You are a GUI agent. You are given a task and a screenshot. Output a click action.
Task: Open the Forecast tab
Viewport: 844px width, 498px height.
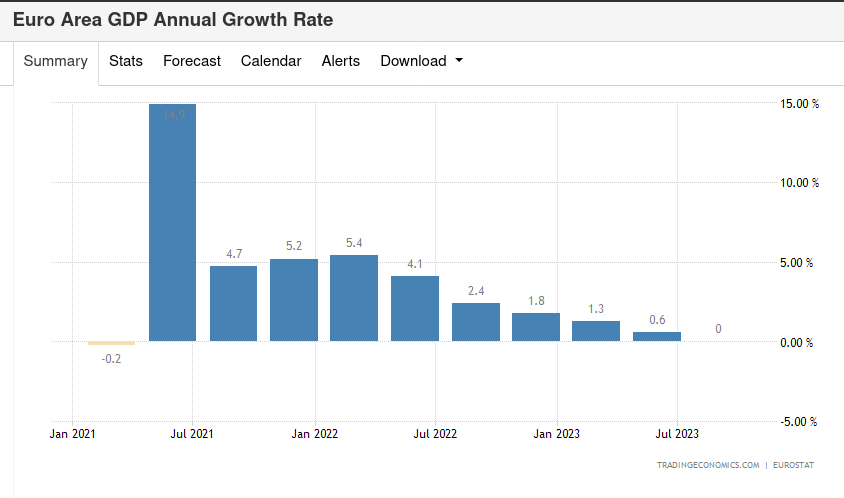click(192, 61)
